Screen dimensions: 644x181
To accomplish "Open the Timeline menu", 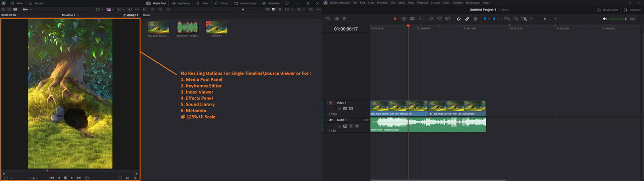I will coord(382,3).
